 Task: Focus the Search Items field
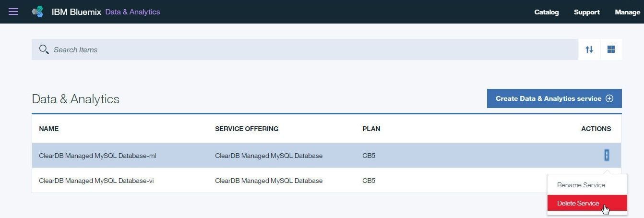tap(305, 49)
